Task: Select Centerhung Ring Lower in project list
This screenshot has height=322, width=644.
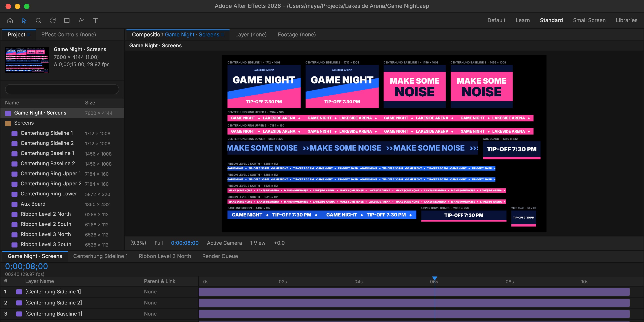Action: point(62,194)
